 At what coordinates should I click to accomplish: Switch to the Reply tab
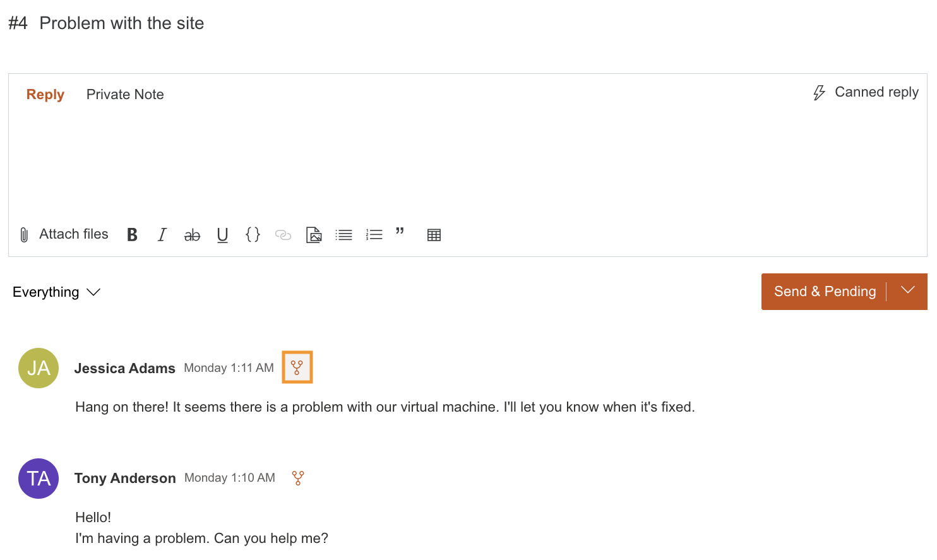click(x=45, y=95)
